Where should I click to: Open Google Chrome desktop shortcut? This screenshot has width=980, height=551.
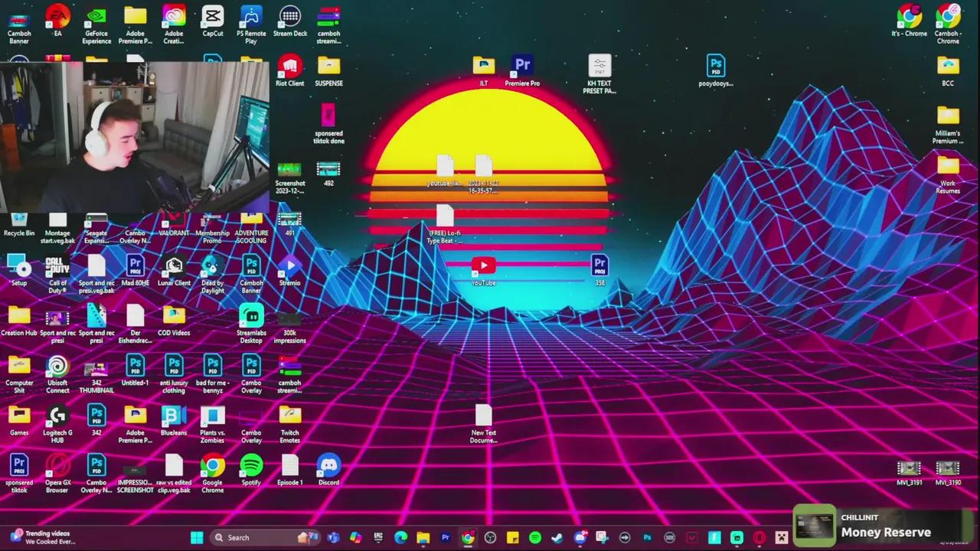tap(213, 474)
